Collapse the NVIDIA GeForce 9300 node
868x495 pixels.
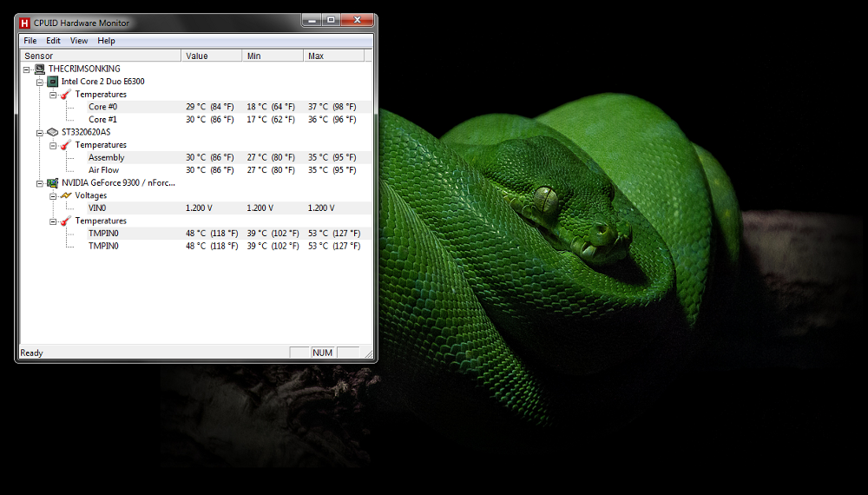(40, 183)
